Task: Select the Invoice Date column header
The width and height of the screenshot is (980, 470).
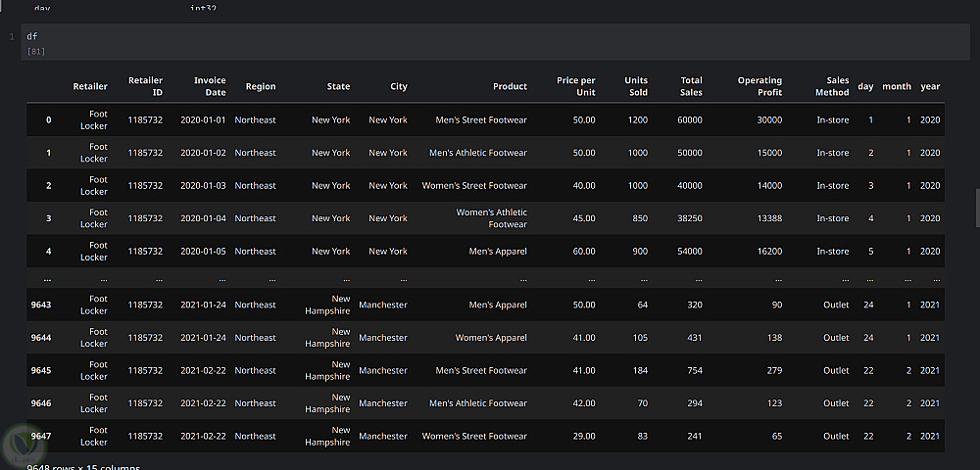Action: pos(210,86)
